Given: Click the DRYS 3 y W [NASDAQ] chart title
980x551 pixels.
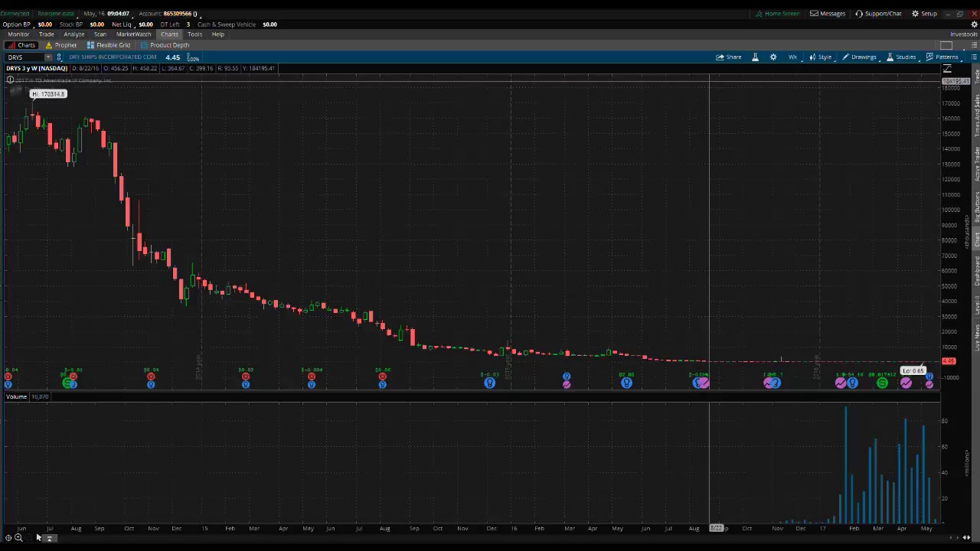Looking at the screenshot, I should pos(37,69).
